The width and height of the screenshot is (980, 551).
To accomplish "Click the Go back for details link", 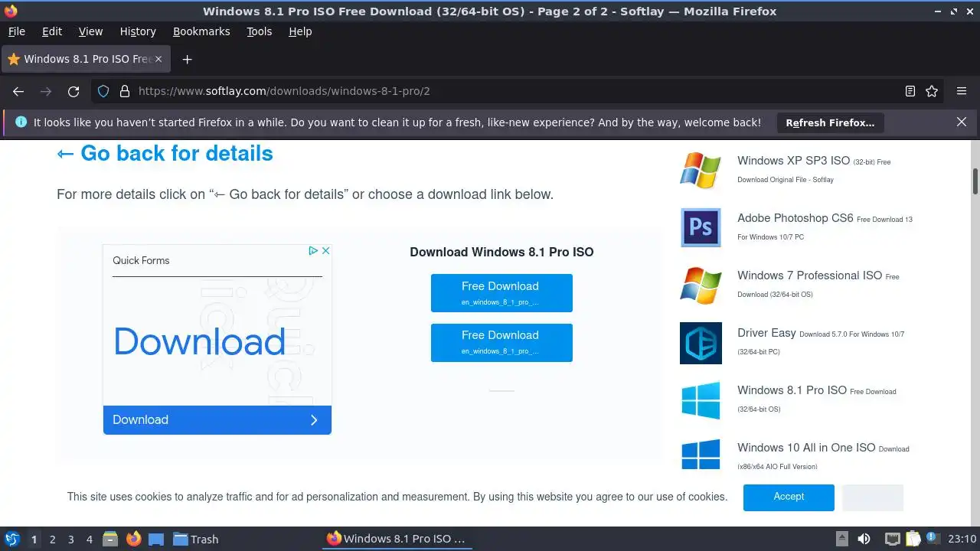I will point(165,153).
